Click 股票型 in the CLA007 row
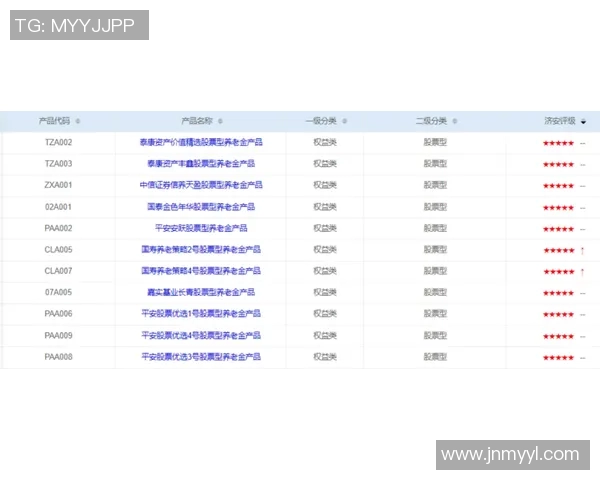 (435, 271)
